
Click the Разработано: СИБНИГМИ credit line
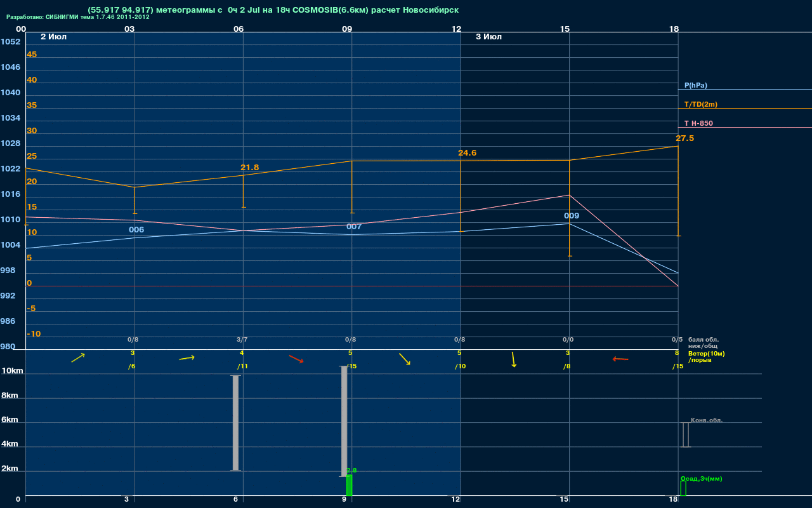point(78,17)
